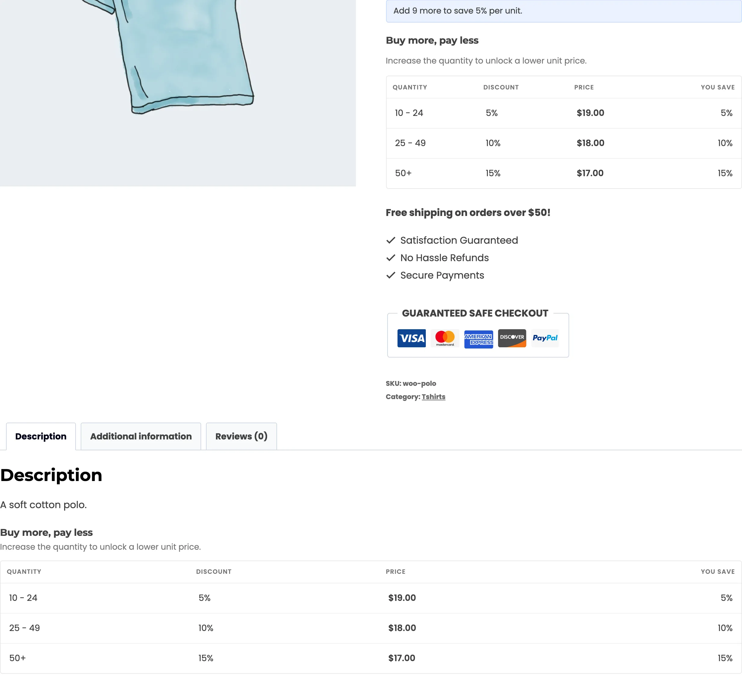This screenshot has width=742, height=700.
Task: Click checkmark icon beside No Hassle Refunds
Action: [x=390, y=258]
